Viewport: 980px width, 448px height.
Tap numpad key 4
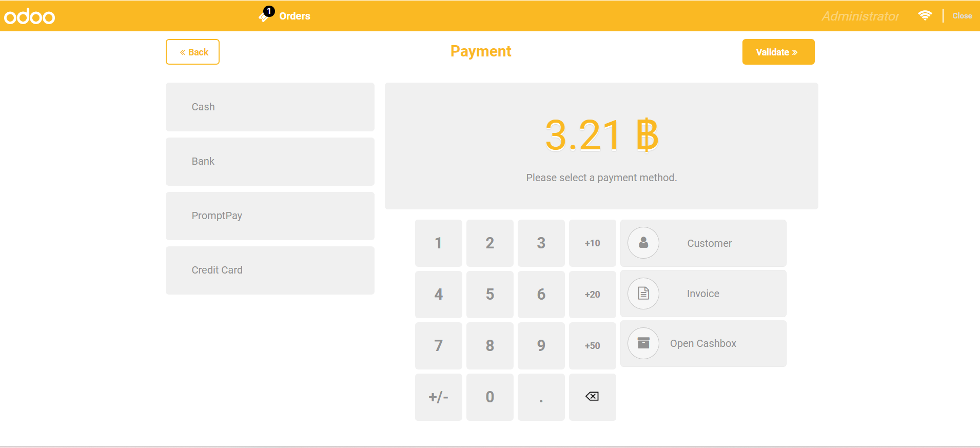(x=439, y=294)
